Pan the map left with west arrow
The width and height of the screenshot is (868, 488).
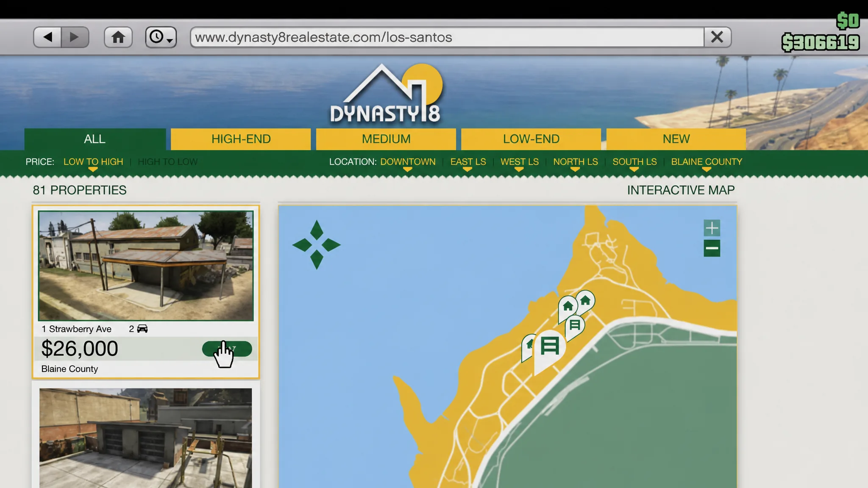pyautogui.click(x=302, y=245)
